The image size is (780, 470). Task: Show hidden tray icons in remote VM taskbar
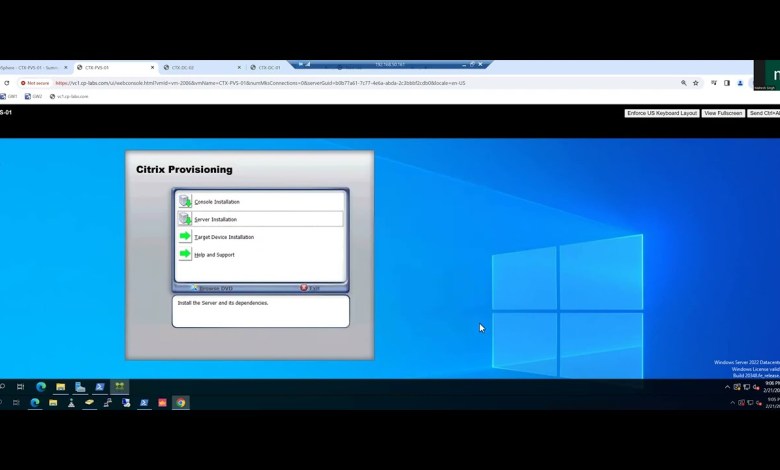[727, 387]
